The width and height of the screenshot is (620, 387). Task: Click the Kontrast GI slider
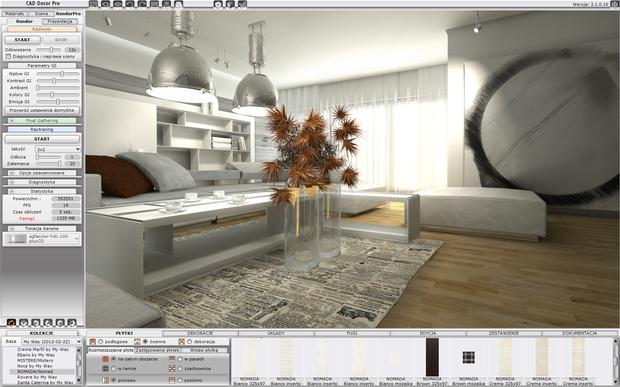(58, 81)
